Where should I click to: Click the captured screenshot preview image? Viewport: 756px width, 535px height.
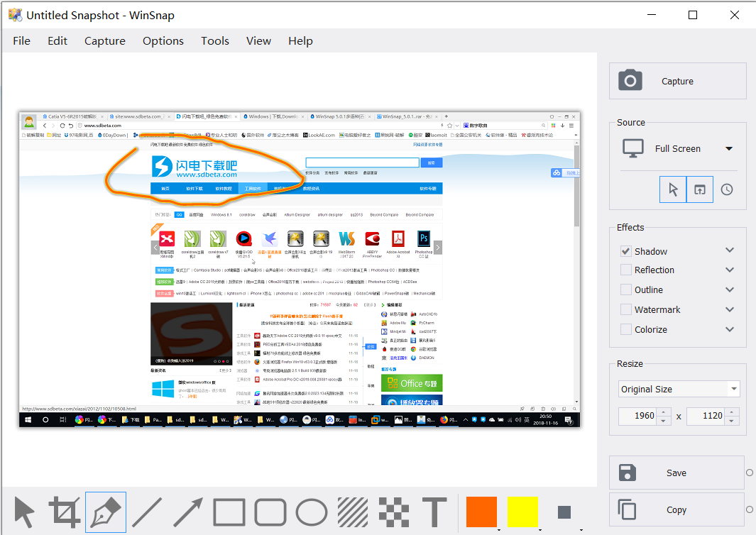[x=299, y=270]
